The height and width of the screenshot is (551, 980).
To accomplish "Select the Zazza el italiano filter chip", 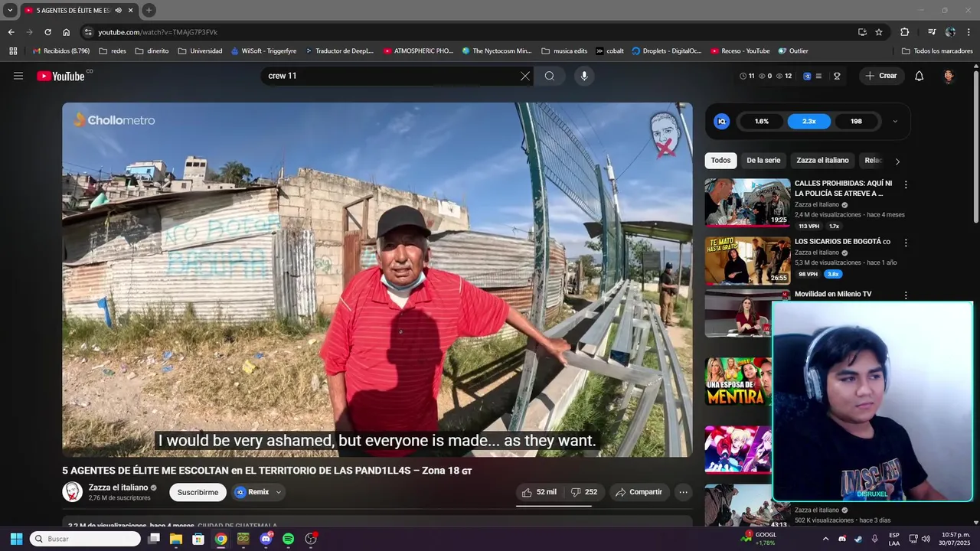I will pos(822,161).
